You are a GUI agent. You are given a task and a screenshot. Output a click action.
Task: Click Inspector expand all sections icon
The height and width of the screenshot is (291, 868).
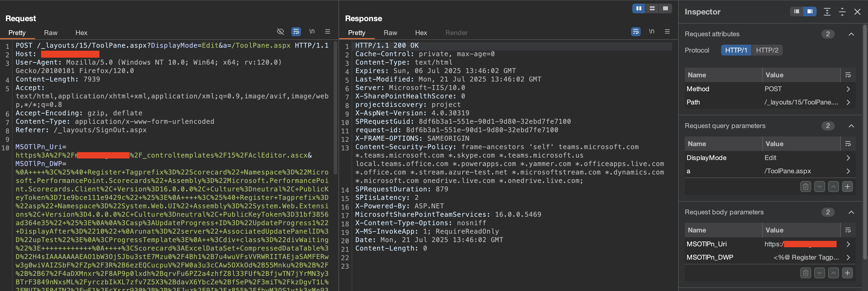(827, 12)
